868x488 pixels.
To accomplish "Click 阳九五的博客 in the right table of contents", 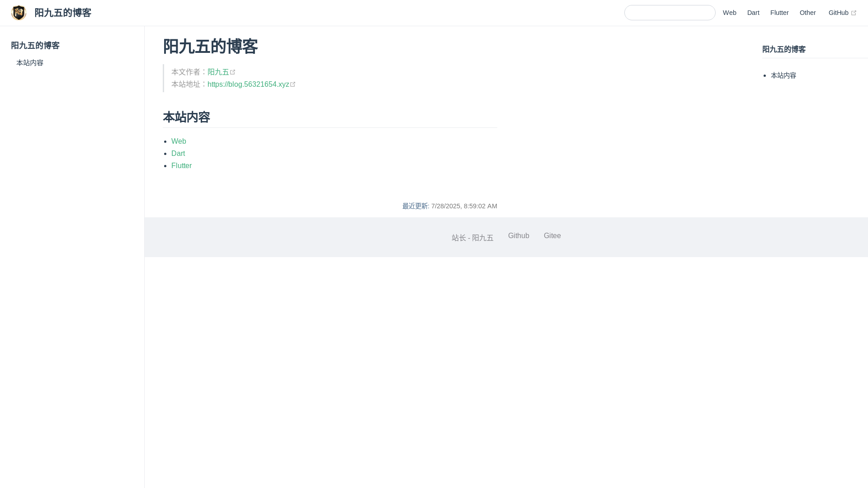I will [x=783, y=49].
